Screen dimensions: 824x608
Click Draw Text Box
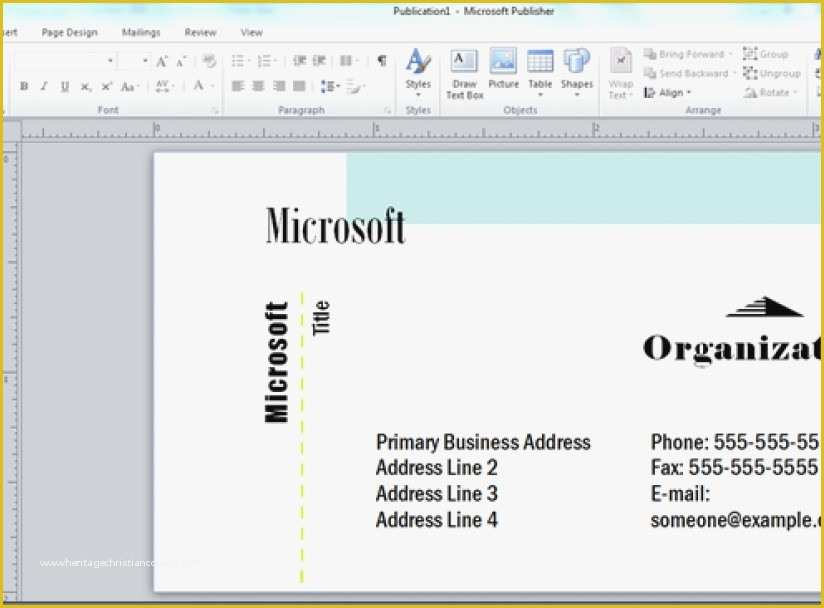[x=465, y=74]
